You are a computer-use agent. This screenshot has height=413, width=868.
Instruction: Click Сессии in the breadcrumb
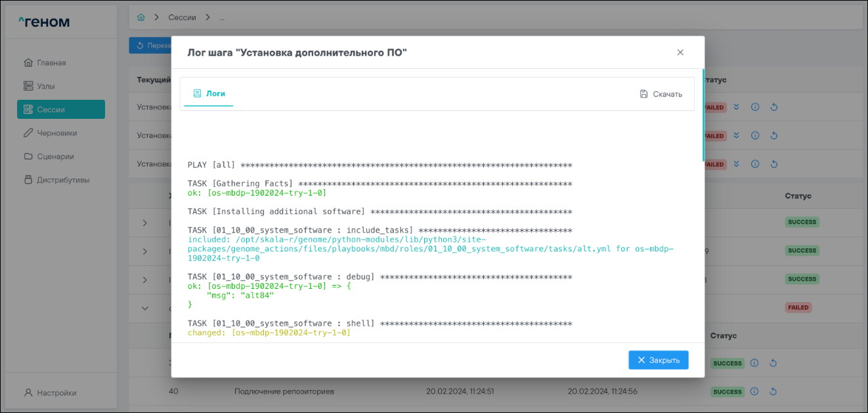tap(182, 18)
